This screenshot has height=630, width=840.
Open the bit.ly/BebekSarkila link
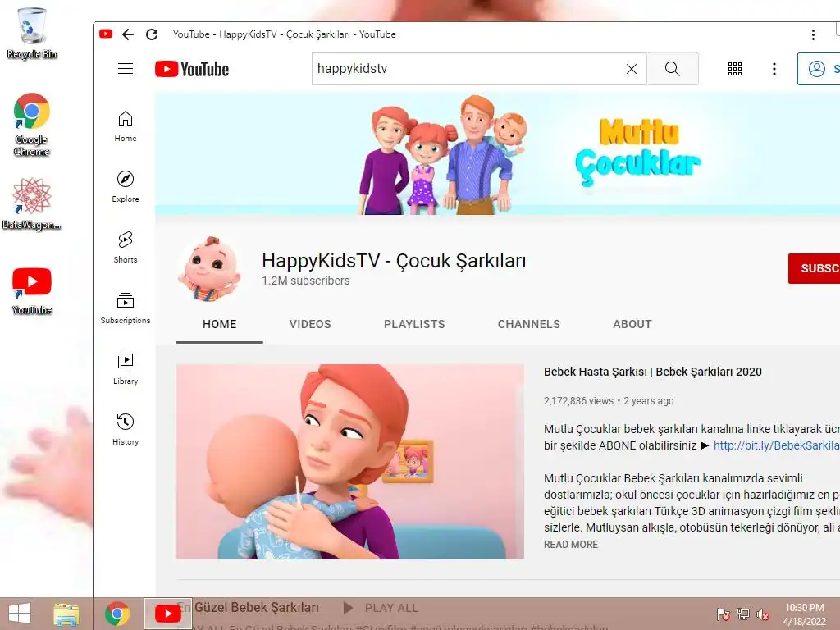point(776,445)
